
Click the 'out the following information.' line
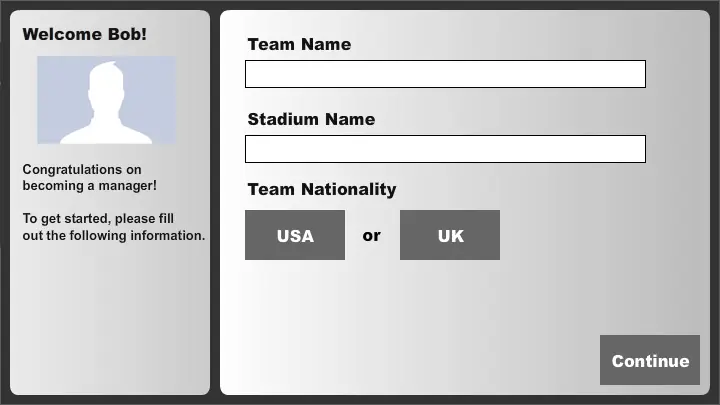(x=114, y=236)
